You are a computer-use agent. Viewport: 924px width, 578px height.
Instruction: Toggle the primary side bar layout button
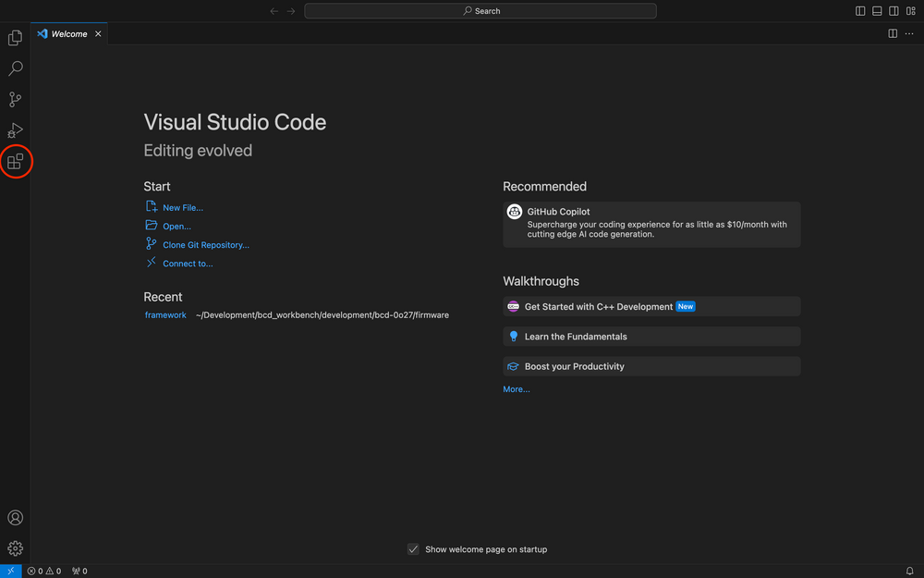tap(860, 11)
